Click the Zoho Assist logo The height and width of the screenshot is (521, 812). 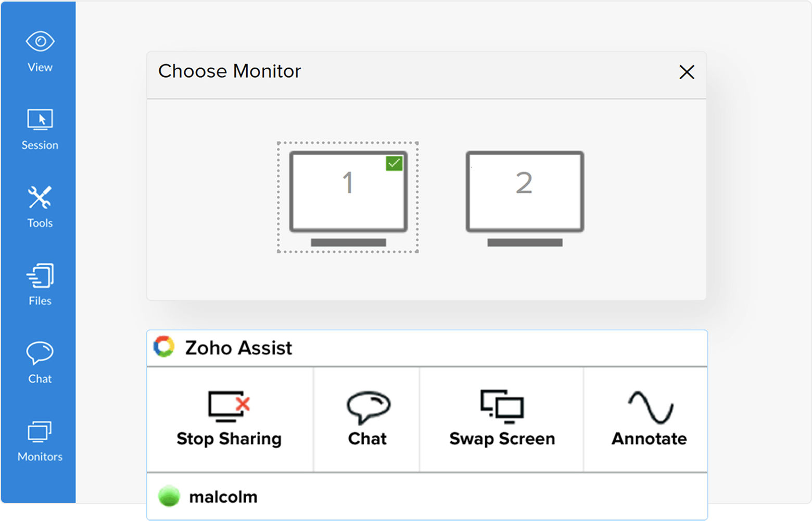point(164,347)
